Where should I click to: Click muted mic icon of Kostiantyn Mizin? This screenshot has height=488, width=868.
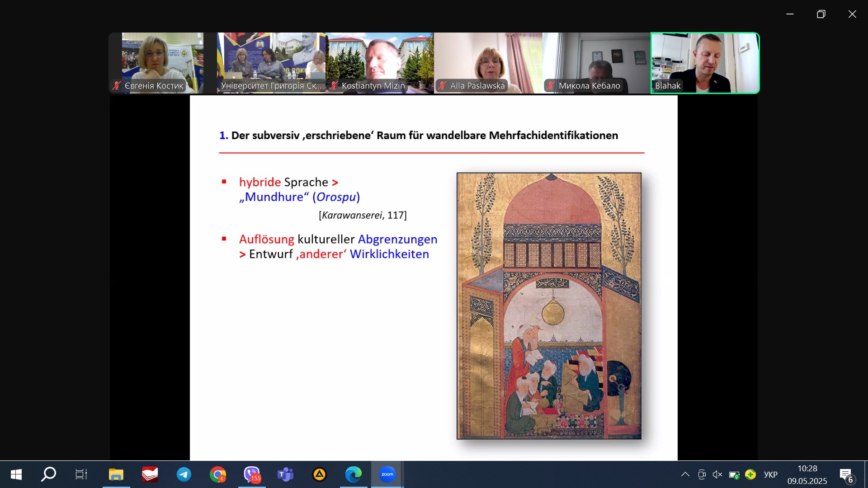[334, 85]
